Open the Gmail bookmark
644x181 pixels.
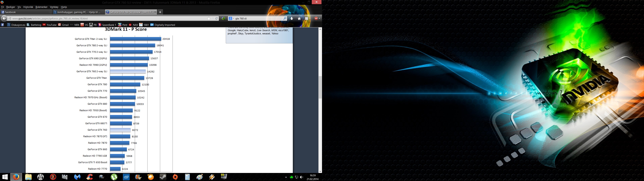pos(64,25)
